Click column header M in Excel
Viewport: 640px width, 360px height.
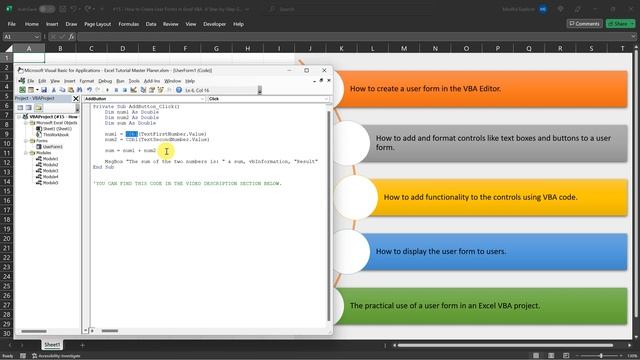[x=404, y=49]
